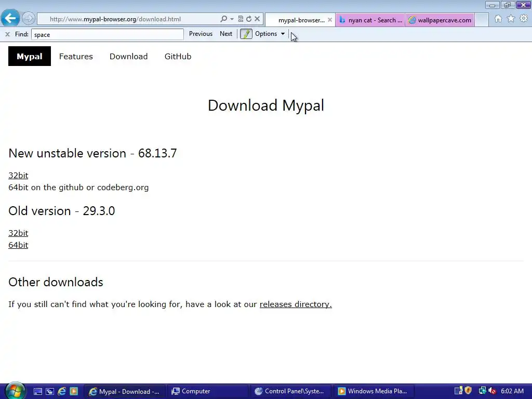Click into the Find text field
The height and width of the screenshot is (399, 532).
click(107, 34)
